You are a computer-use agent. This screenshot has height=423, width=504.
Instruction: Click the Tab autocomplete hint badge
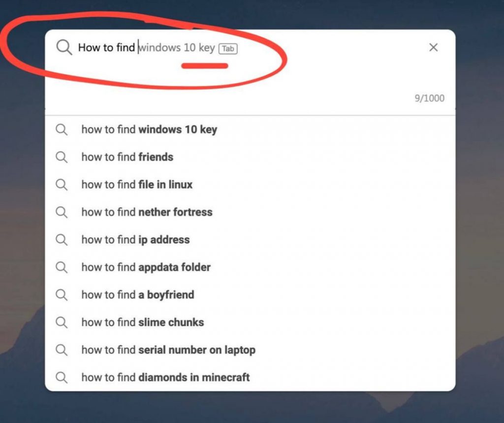point(228,49)
